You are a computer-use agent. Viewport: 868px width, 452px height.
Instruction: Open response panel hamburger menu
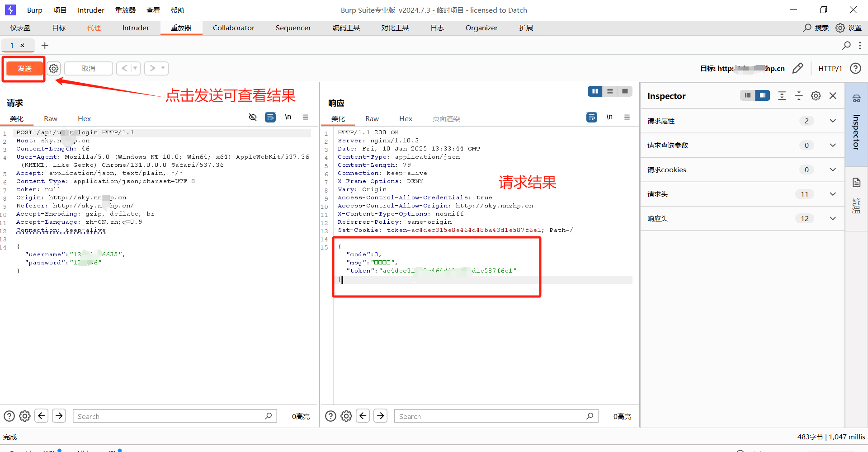(627, 117)
